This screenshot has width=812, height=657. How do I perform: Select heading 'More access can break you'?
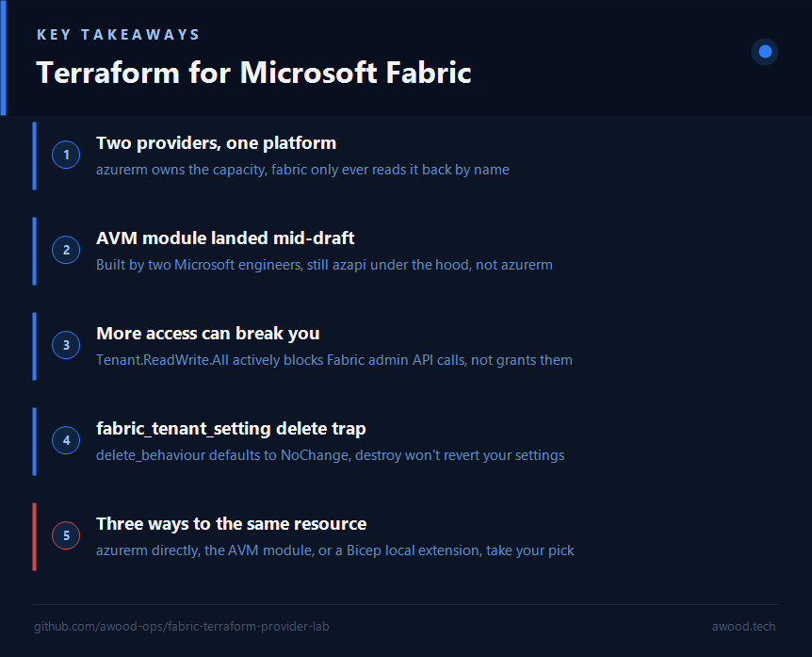pyautogui.click(x=207, y=334)
